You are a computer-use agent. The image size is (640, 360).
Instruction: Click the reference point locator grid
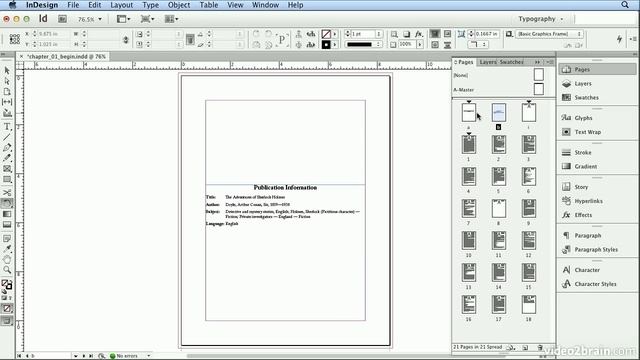pyautogui.click(x=15, y=39)
